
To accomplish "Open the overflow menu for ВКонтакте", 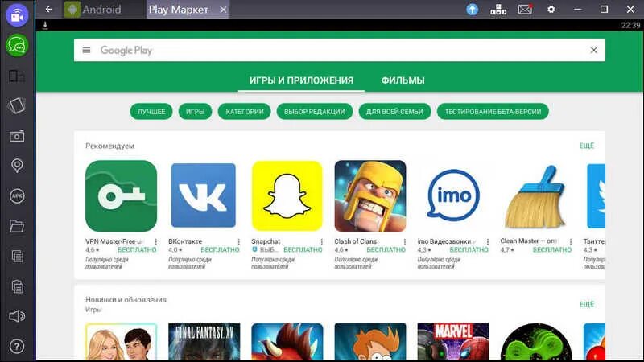I will tap(238, 242).
